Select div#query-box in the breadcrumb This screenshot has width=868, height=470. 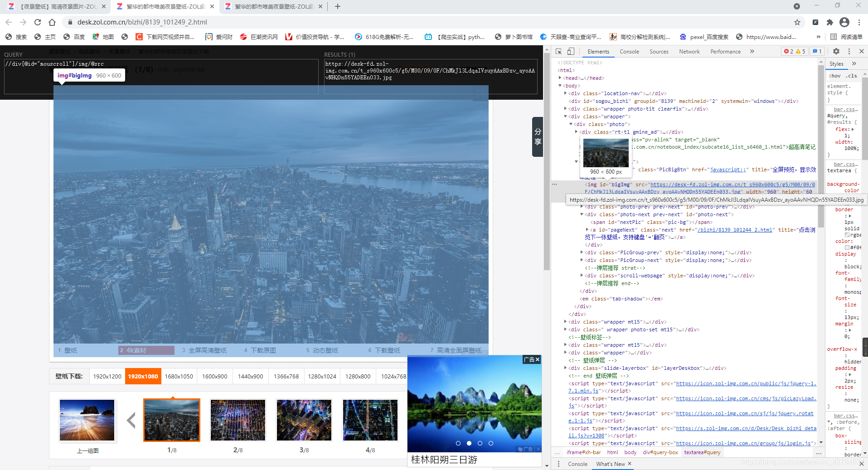(660, 452)
